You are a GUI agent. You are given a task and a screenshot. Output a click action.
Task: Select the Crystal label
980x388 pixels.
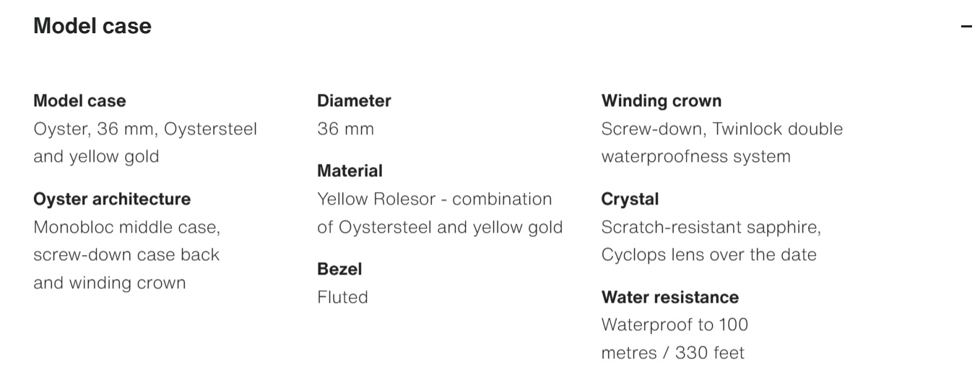(630, 199)
